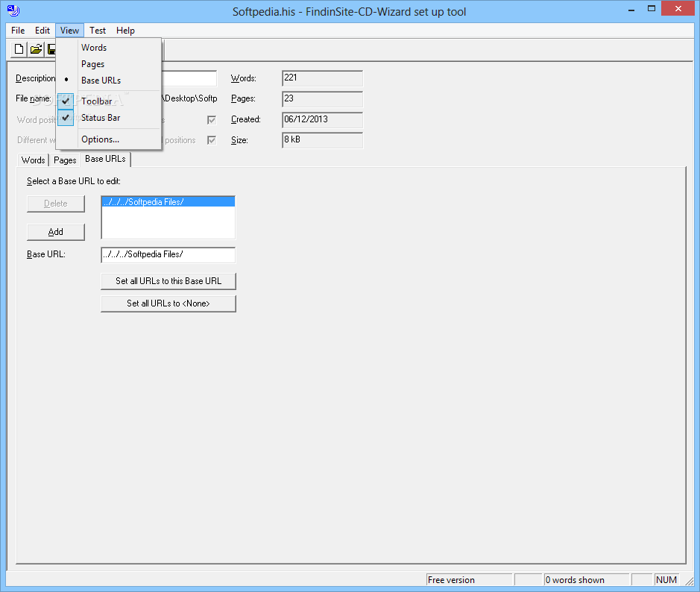Choose Pages in the View menu

pos(109,64)
